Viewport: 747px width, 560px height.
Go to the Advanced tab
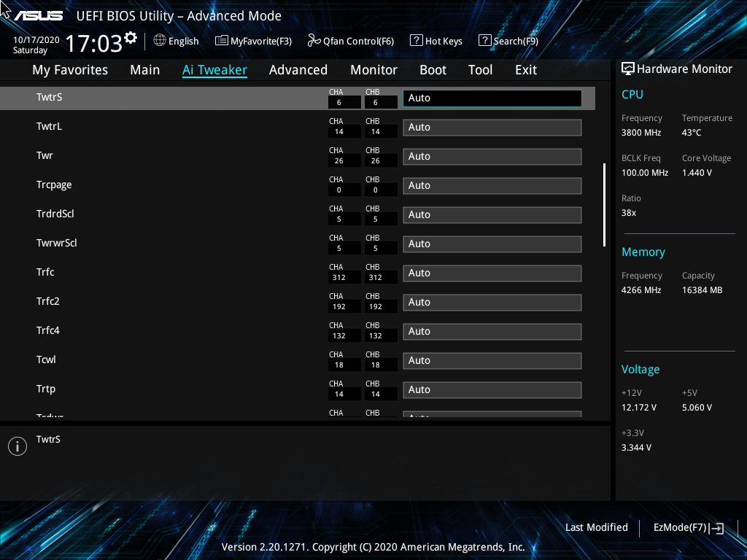click(298, 70)
